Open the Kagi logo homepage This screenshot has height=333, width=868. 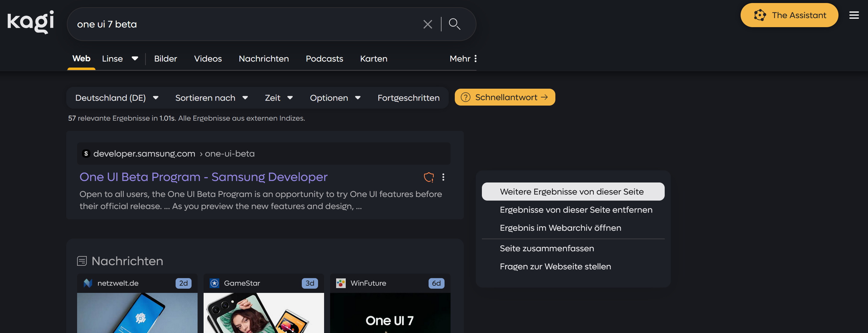pyautogui.click(x=31, y=22)
